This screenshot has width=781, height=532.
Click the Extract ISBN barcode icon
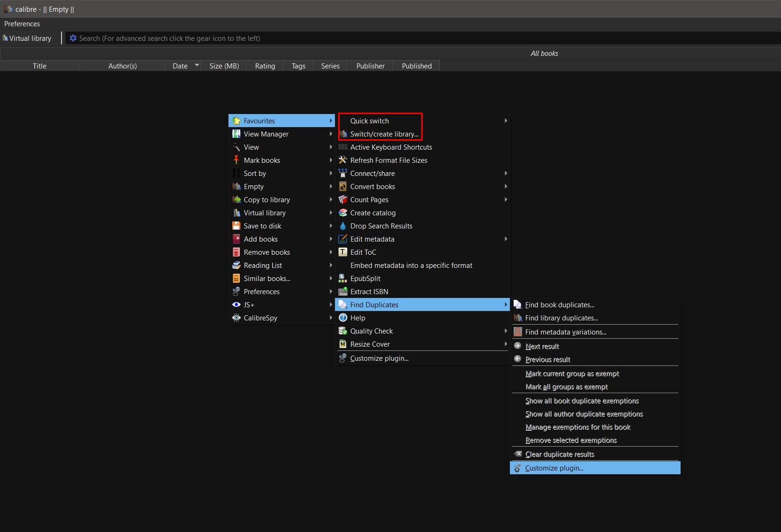[343, 292]
